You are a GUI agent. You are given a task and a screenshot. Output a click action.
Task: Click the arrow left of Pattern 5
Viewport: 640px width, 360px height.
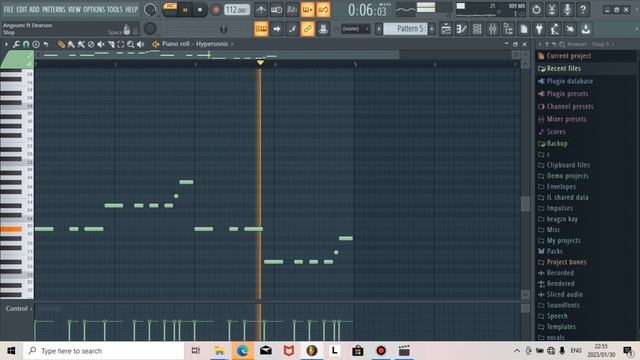pos(379,29)
